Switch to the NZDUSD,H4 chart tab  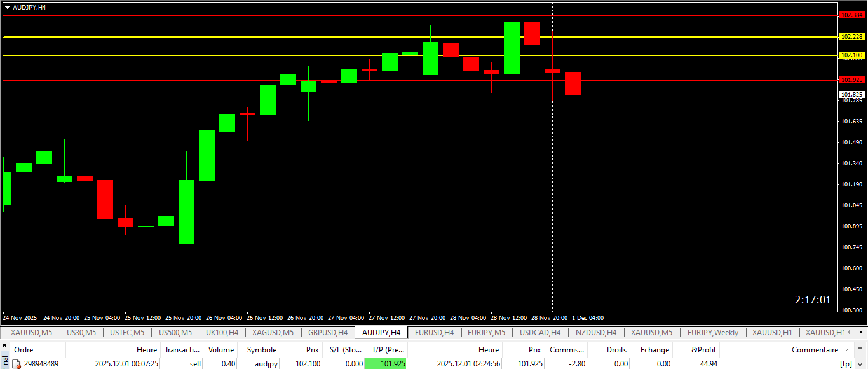click(596, 333)
